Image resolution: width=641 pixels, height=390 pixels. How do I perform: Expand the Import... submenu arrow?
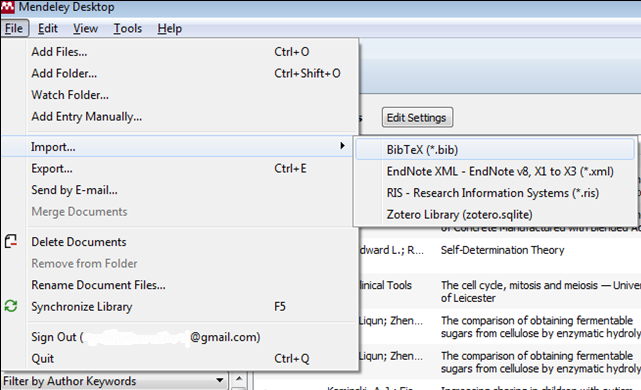343,146
